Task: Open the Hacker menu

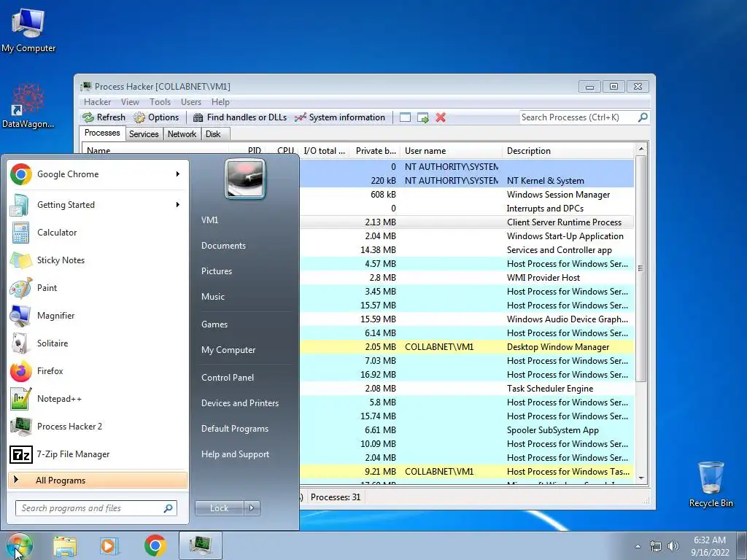Action: [97, 102]
